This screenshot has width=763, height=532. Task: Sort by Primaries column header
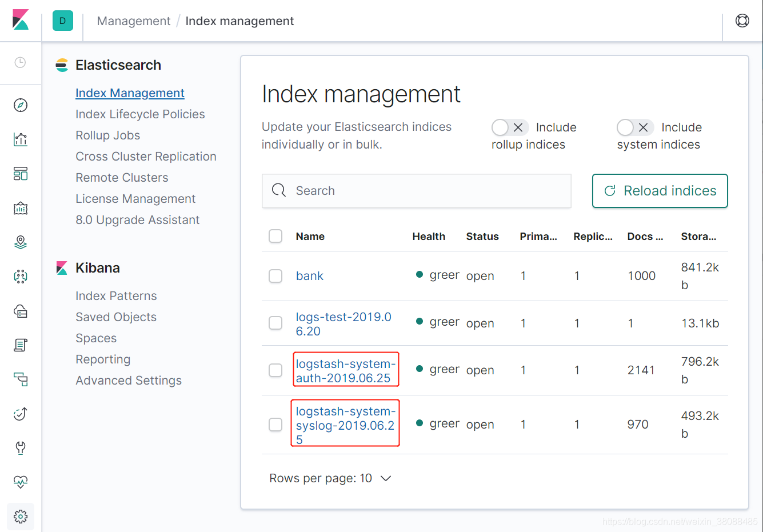(538, 237)
